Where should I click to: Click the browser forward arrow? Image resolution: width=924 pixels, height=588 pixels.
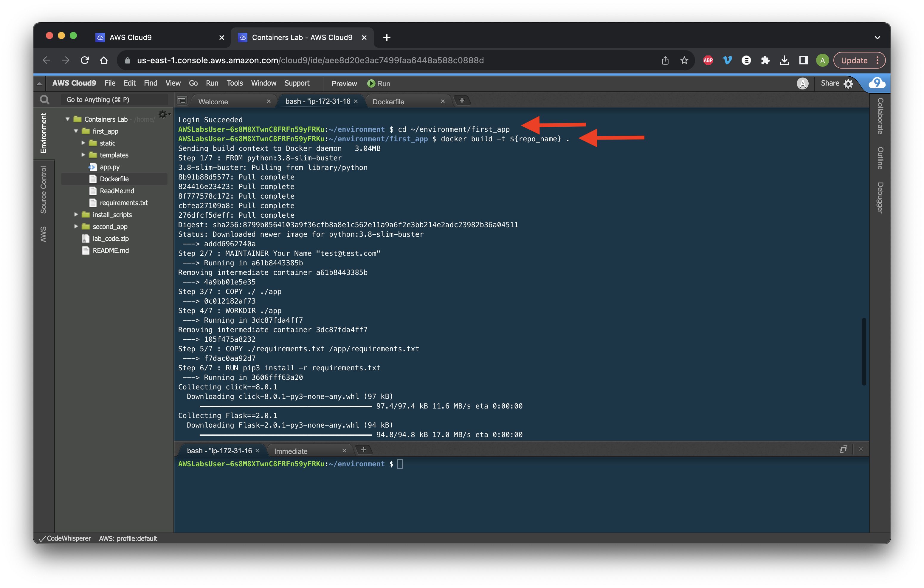[66, 60]
